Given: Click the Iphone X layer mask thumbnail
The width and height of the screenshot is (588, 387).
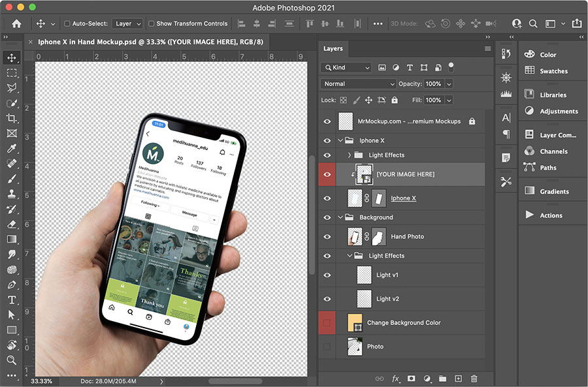Looking at the screenshot, I should pyautogui.click(x=379, y=198).
